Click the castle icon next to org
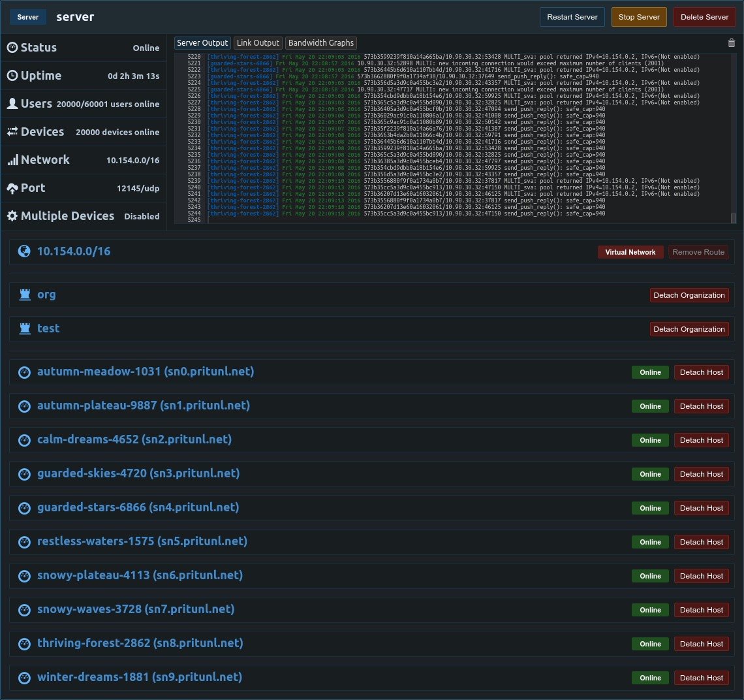744x700 pixels. pos(25,295)
